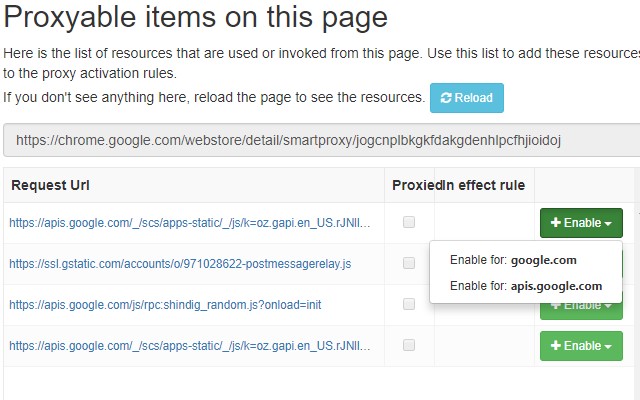Viewport: 640px width, 400px height.
Task: Click the 'Proxied' column header
Action: (x=413, y=185)
